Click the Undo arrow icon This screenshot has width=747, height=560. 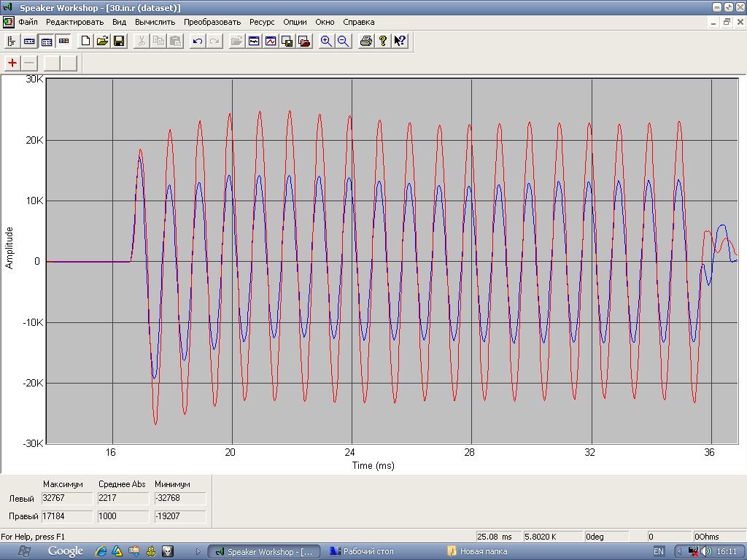click(x=198, y=42)
